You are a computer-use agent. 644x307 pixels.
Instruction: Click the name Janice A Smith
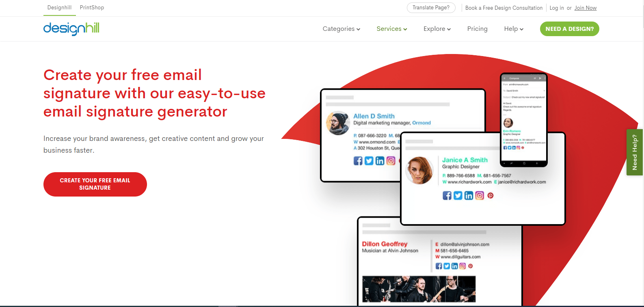465,160
